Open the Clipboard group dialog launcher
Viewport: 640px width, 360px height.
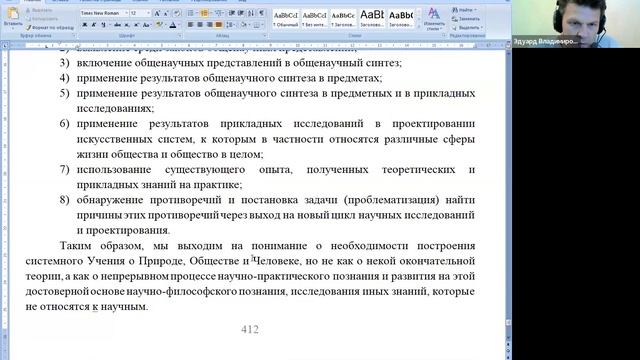pyautogui.click(x=74, y=36)
